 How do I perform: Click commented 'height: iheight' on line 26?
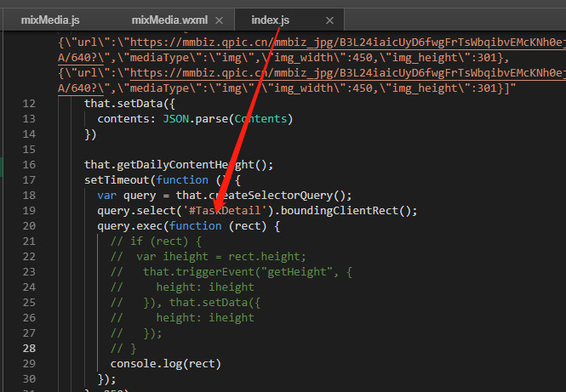(x=205, y=318)
